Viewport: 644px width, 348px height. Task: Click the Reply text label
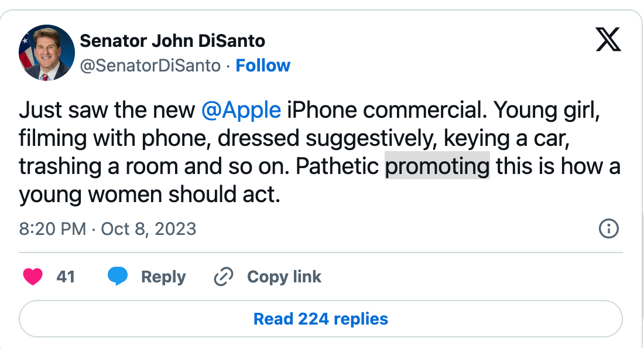tap(163, 277)
